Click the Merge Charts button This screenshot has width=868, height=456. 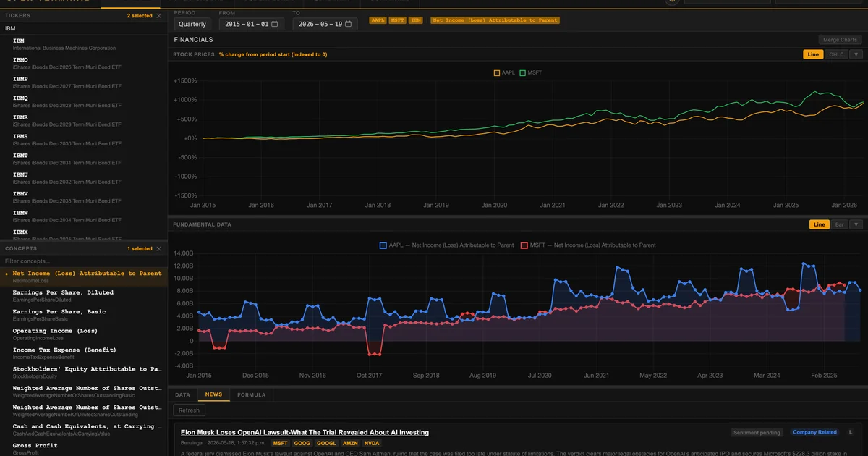(839, 40)
